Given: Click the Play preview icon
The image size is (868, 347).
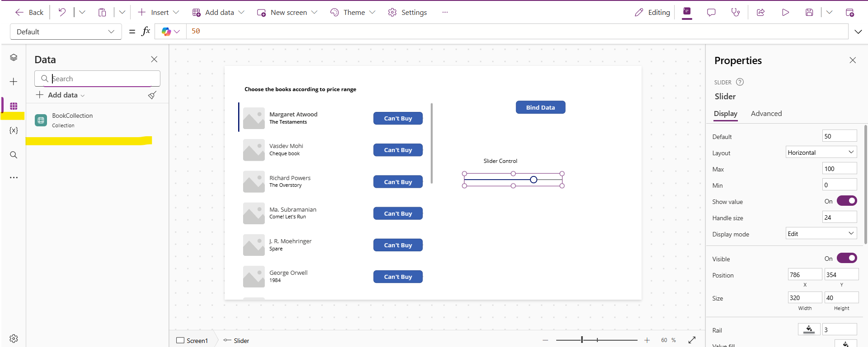Looking at the screenshot, I should tap(785, 13).
